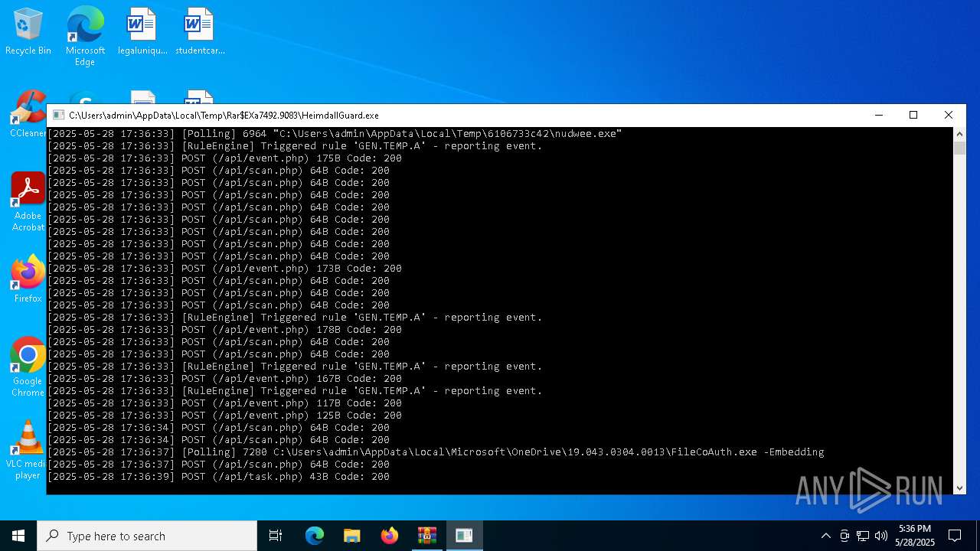Click the Meet Now tray icon
Viewport: 980px width, 551px height.
pyautogui.click(x=844, y=536)
